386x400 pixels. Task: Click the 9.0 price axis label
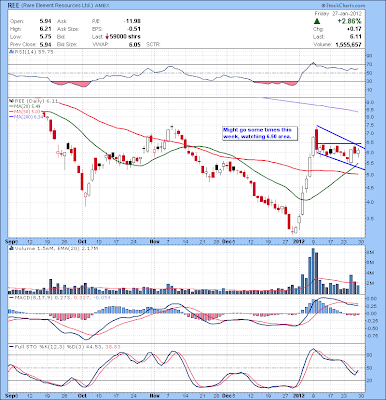370,103
